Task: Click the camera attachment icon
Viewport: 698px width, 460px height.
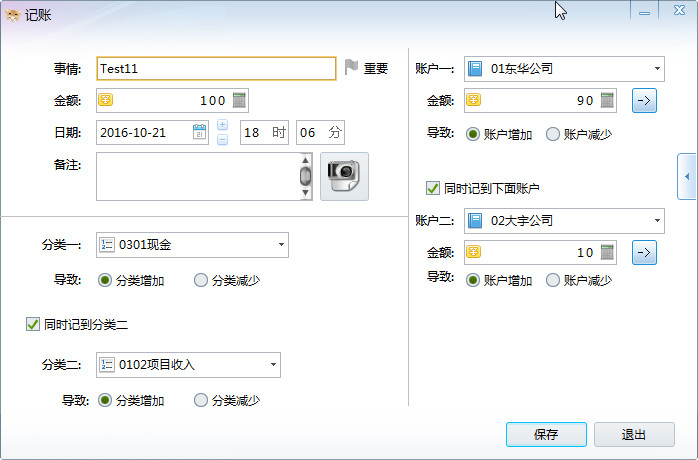Action: [x=344, y=176]
